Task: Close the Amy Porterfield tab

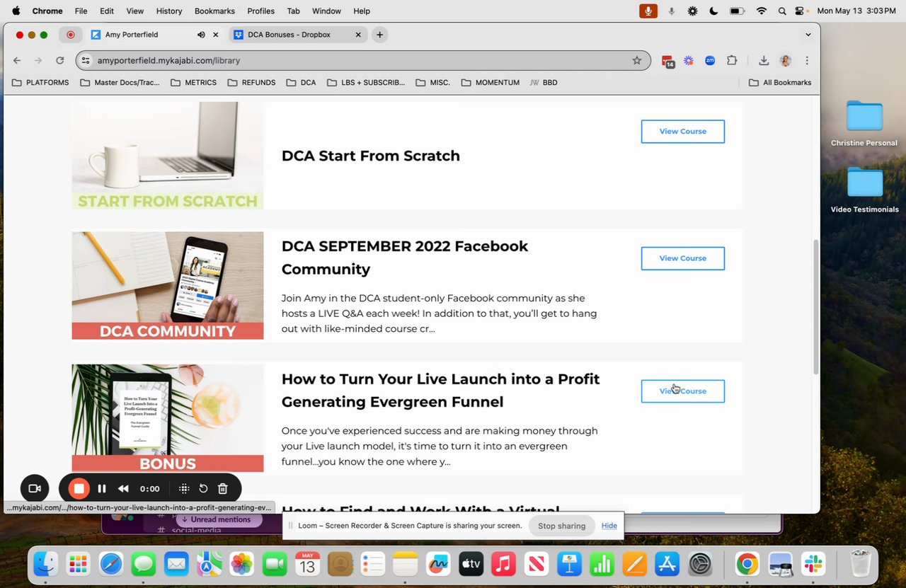Action: [x=216, y=35]
